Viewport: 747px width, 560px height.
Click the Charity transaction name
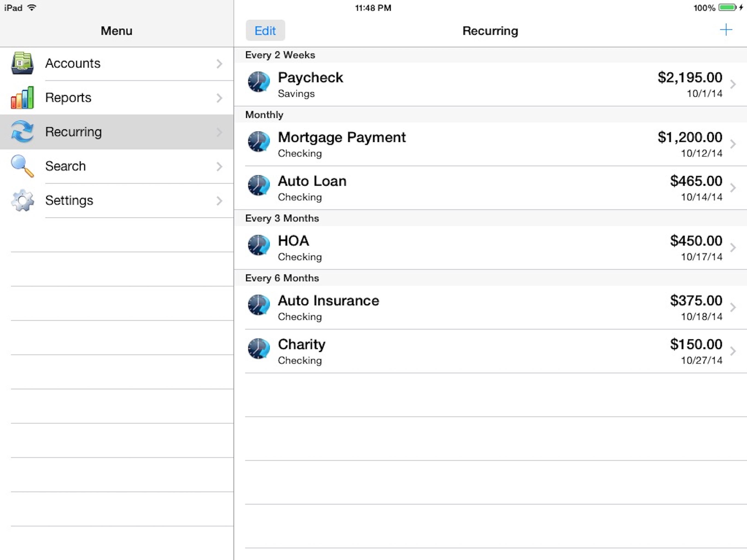coord(302,345)
